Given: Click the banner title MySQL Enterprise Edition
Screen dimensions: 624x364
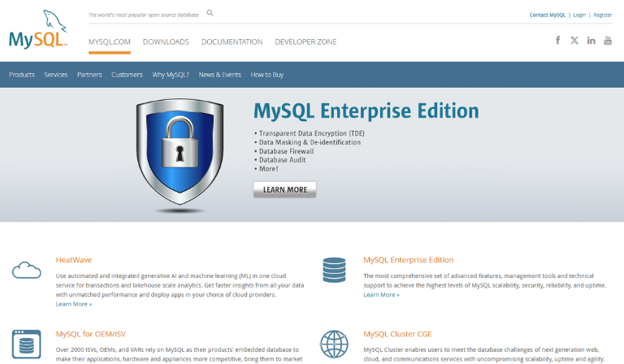Looking at the screenshot, I should (x=366, y=111).
